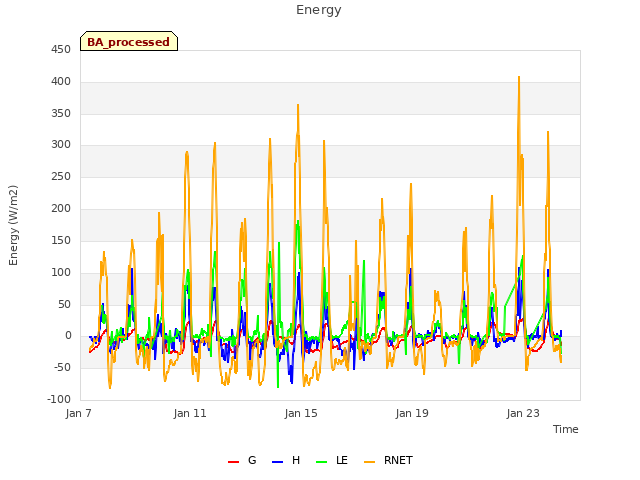Image resolution: width=640 pixels, height=480 pixels.
Task: Click the Time x-axis title
Action: coord(565,429)
